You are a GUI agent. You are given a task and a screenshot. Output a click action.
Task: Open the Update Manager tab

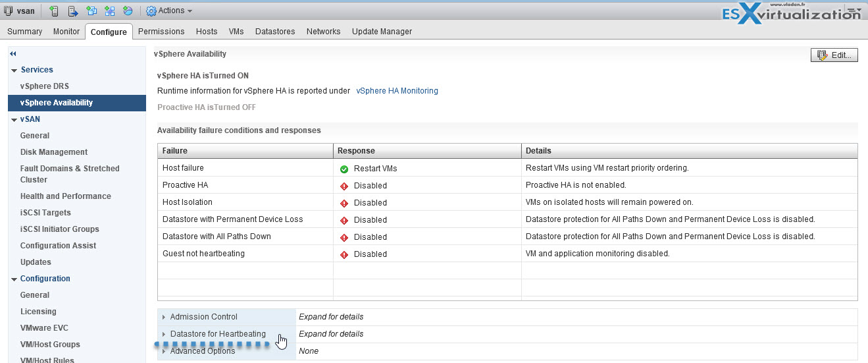coord(382,32)
